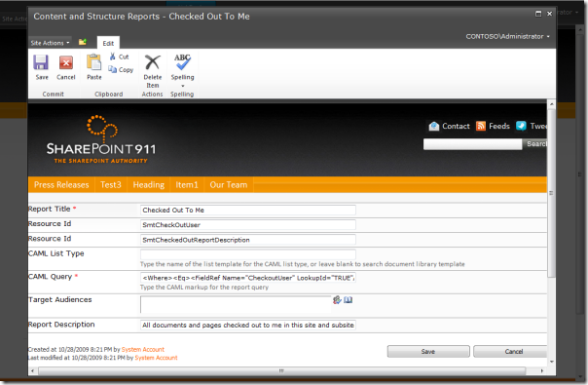Open the Site Actions menu
Screen dimensions: 588x385
pos(50,43)
